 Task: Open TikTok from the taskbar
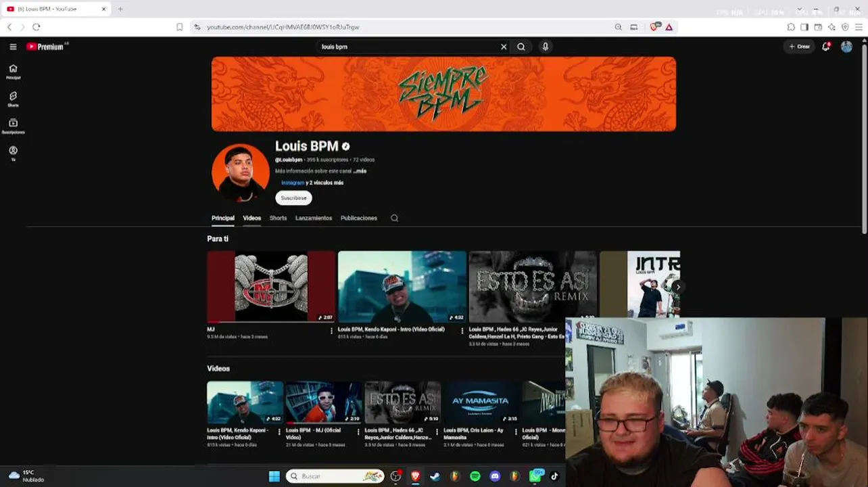pyautogui.click(x=554, y=476)
